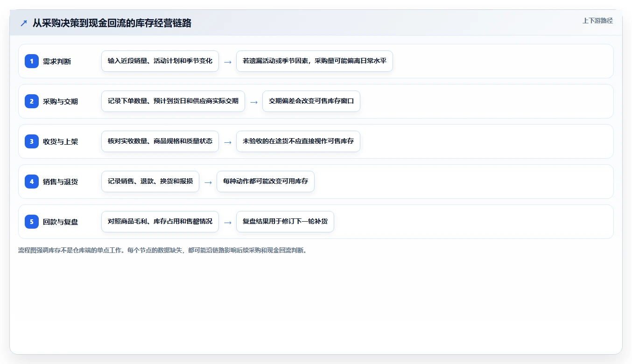Click the 上下游路径 label in the header
The height and width of the screenshot is (364, 632).
597,21
